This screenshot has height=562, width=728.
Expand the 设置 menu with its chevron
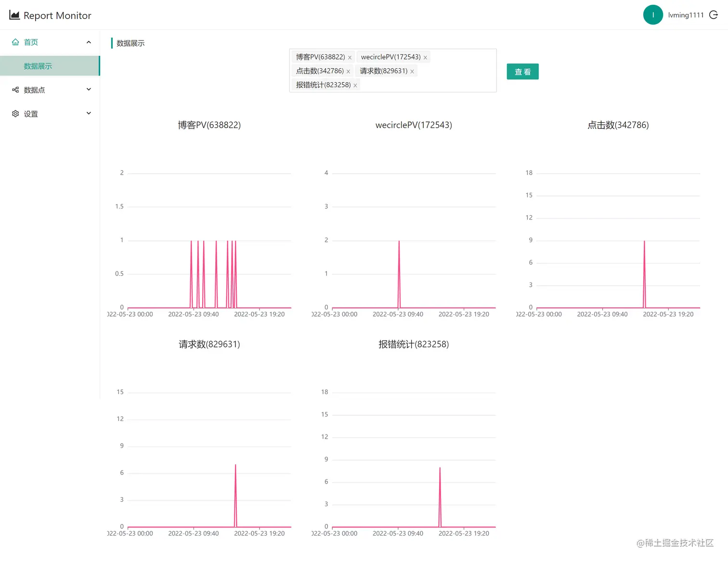pyautogui.click(x=89, y=114)
